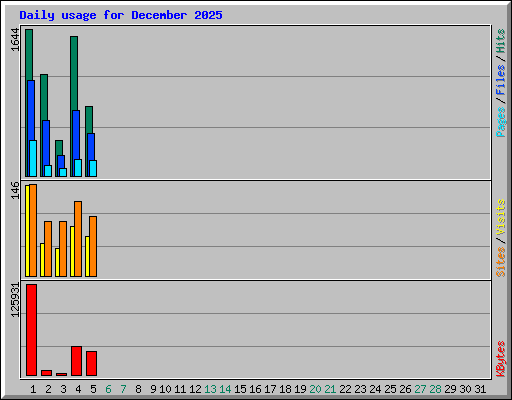Click the yellow Visits bar for day 3
The height and width of the screenshot is (400, 512).
(x=57, y=262)
